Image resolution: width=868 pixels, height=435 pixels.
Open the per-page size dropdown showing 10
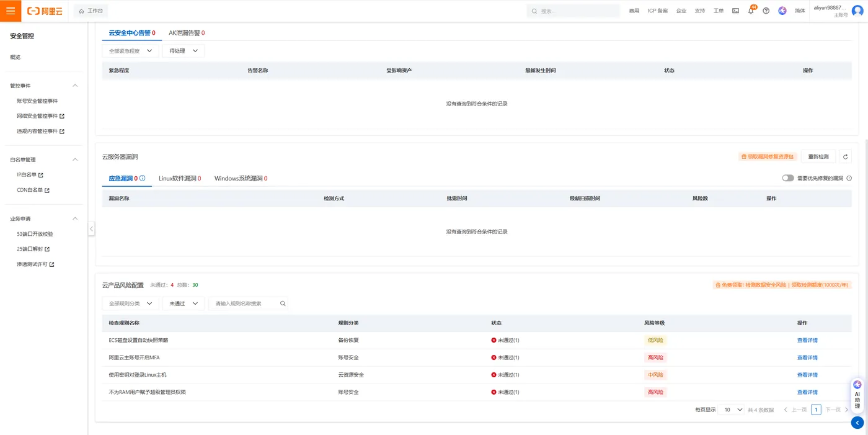tap(732, 410)
